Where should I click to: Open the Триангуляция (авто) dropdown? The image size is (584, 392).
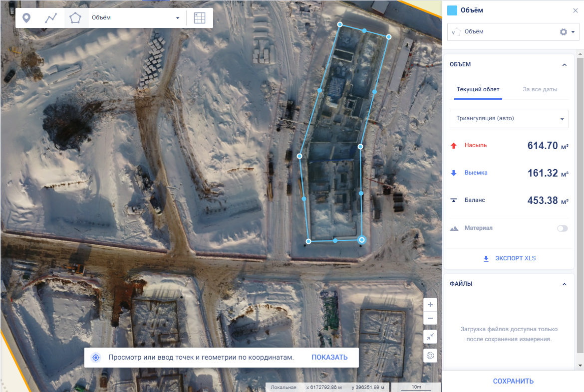click(509, 119)
